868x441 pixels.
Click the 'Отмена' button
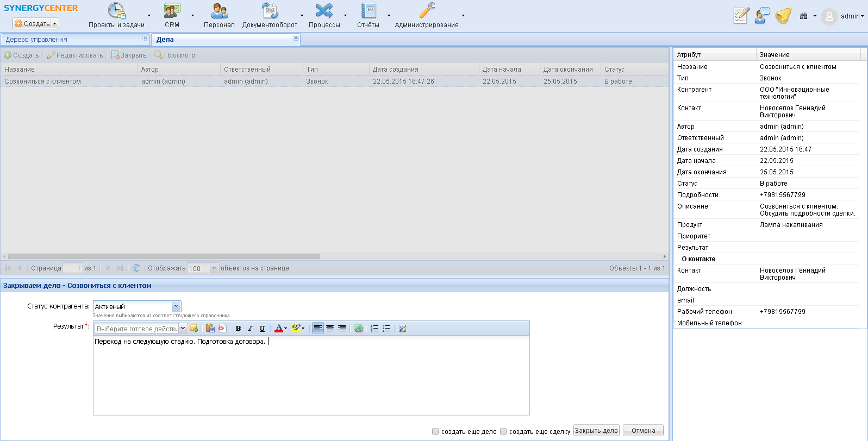pyautogui.click(x=643, y=431)
